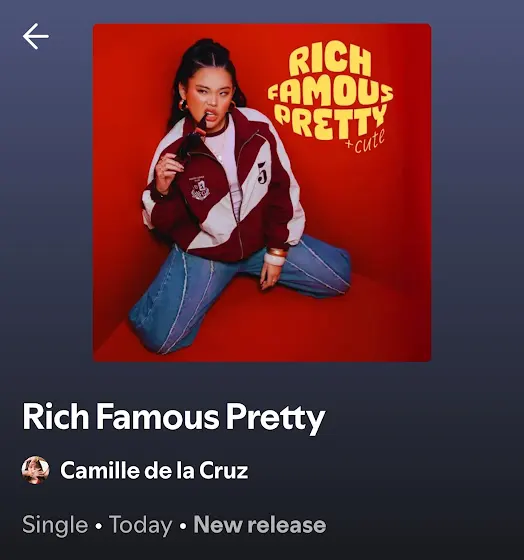Go back using the left arrow icon
Image resolution: width=524 pixels, height=560 pixels.
36,36
